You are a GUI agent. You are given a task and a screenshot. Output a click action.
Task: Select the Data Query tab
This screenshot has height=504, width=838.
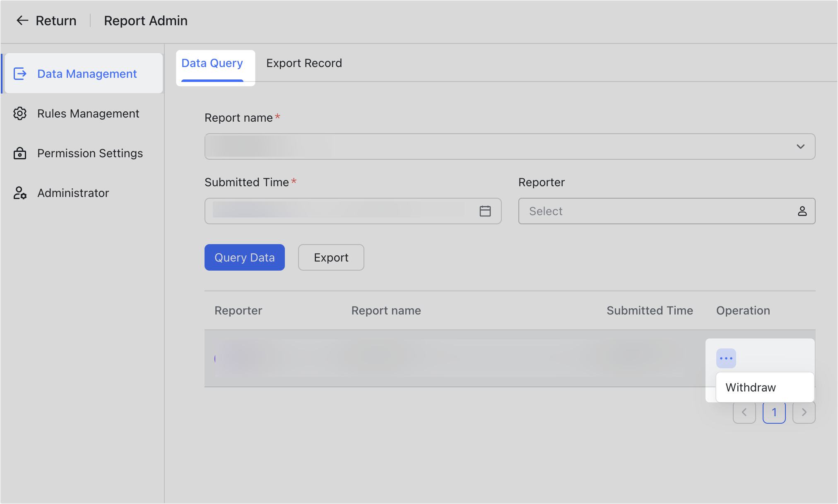coord(212,63)
